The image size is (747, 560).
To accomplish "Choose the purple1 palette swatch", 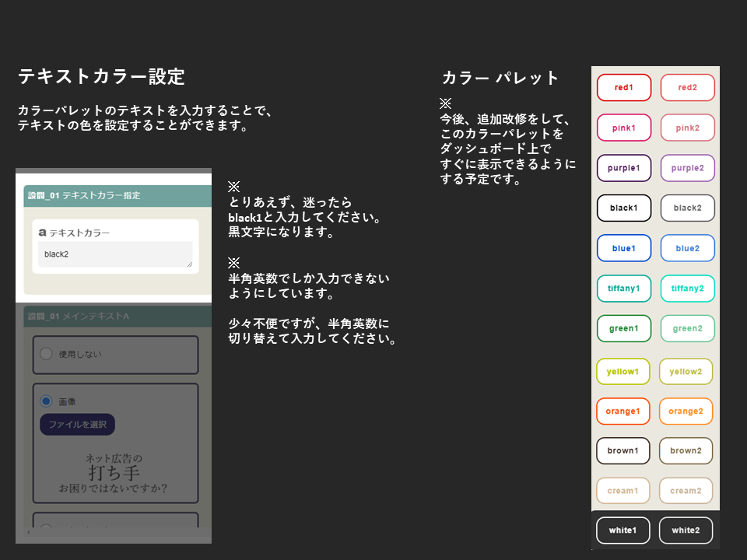I will (623, 168).
